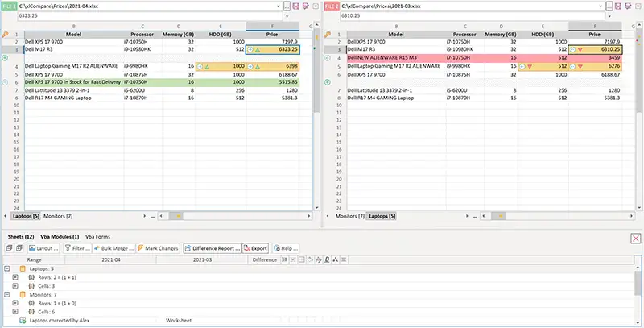644x328 pixels.
Task: Switch to Vba Modules (1) tab
Action: pos(60,237)
